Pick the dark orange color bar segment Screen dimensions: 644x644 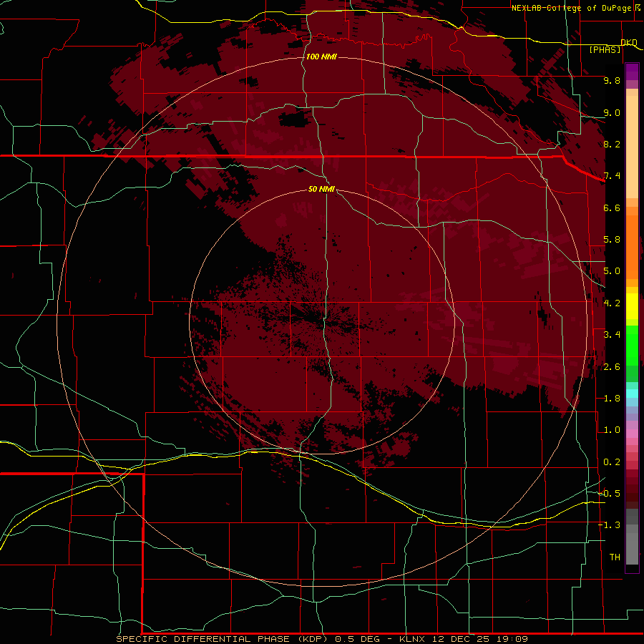click(632, 248)
